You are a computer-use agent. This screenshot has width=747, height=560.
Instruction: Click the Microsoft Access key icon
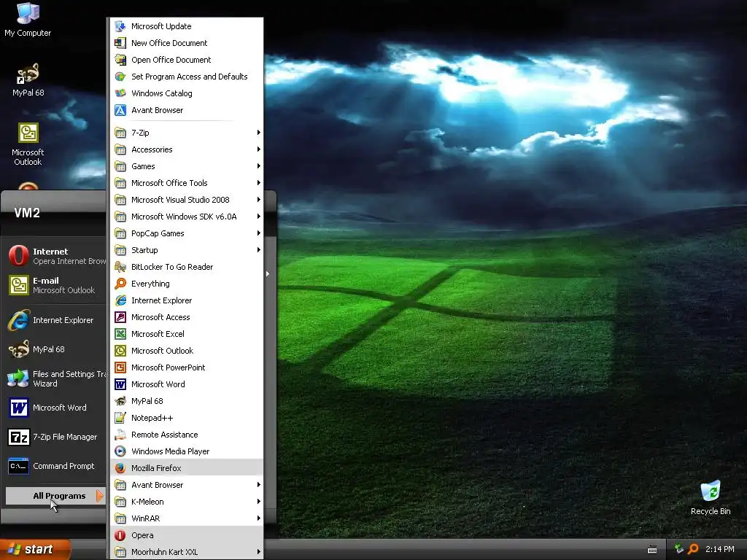coord(120,317)
